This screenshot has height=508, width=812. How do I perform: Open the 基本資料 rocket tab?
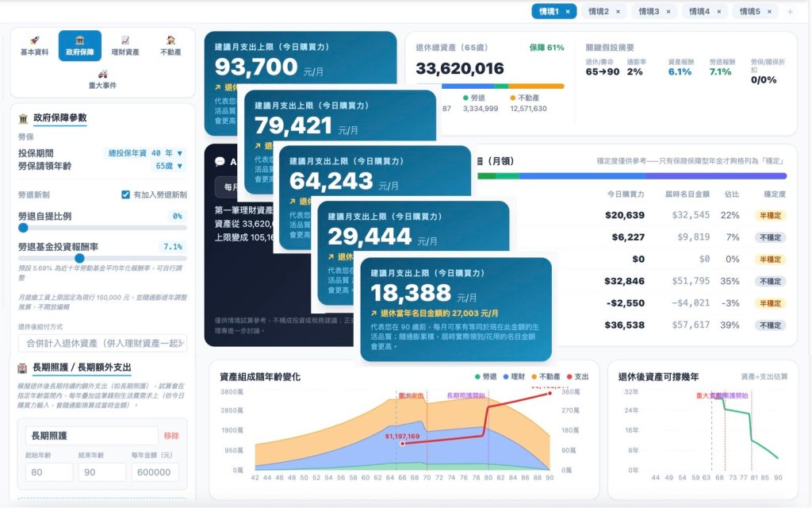tap(35, 45)
